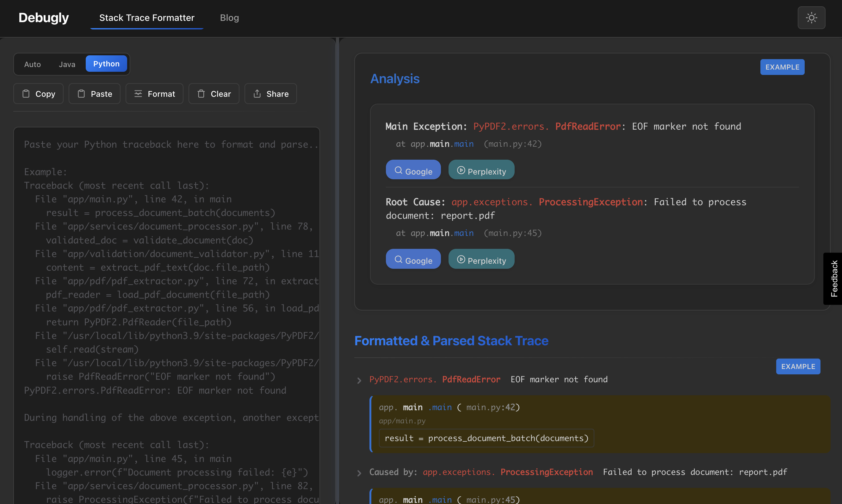Go to the Blog tab
This screenshot has width=842, height=504.
230,18
